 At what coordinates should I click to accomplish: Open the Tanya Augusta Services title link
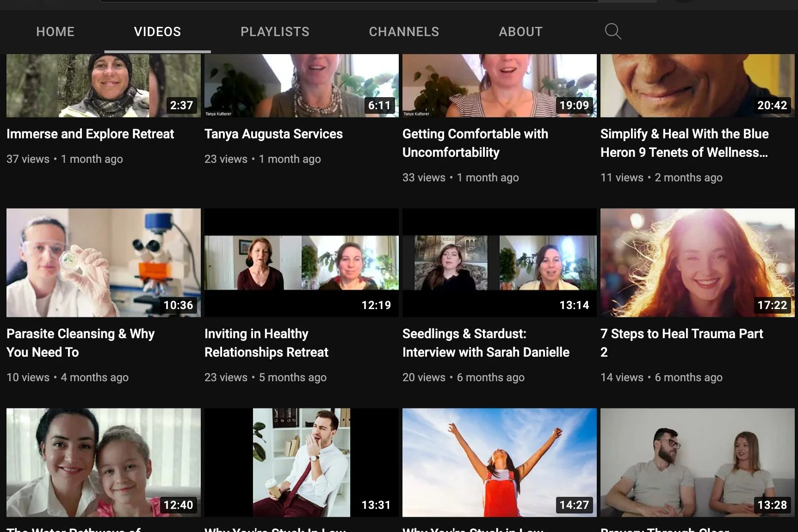click(x=273, y=134)
